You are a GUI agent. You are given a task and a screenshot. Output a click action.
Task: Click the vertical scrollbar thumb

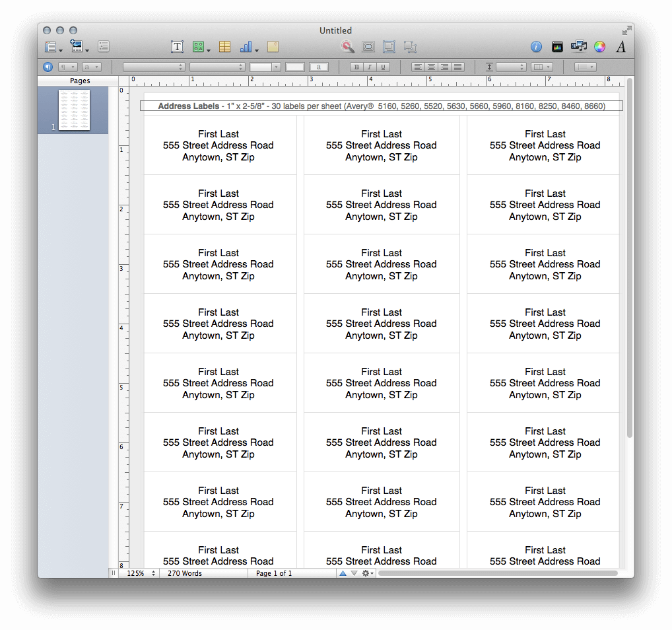click(629, 258)
